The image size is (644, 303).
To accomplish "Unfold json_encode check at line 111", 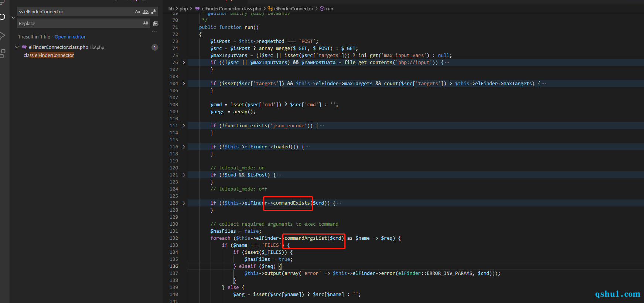I will (x=184, y=126).
